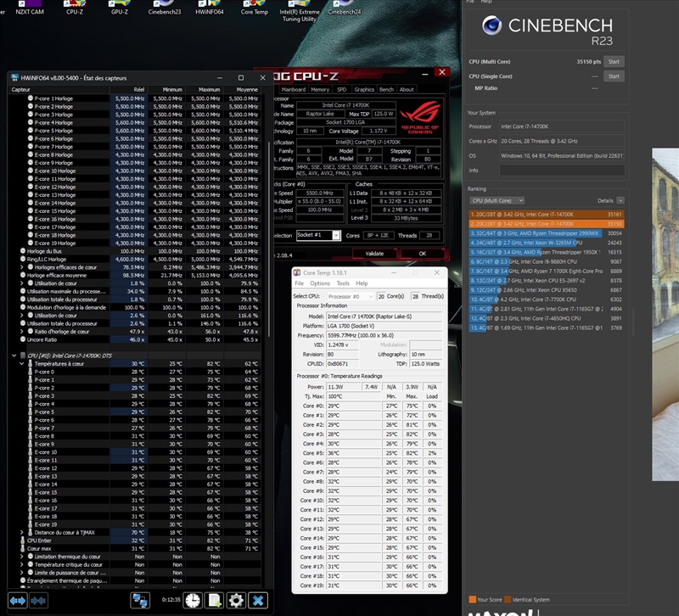
Task: Click the blue X close sensors icon
Action: pos(257,600)
